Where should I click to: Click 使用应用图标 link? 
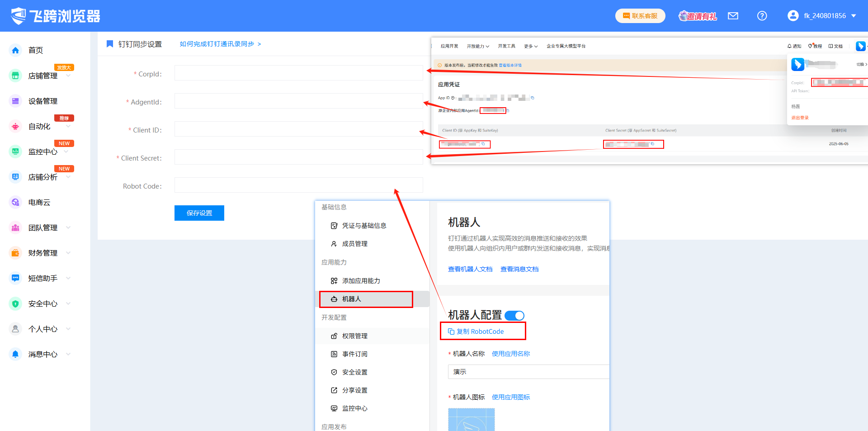511,397
